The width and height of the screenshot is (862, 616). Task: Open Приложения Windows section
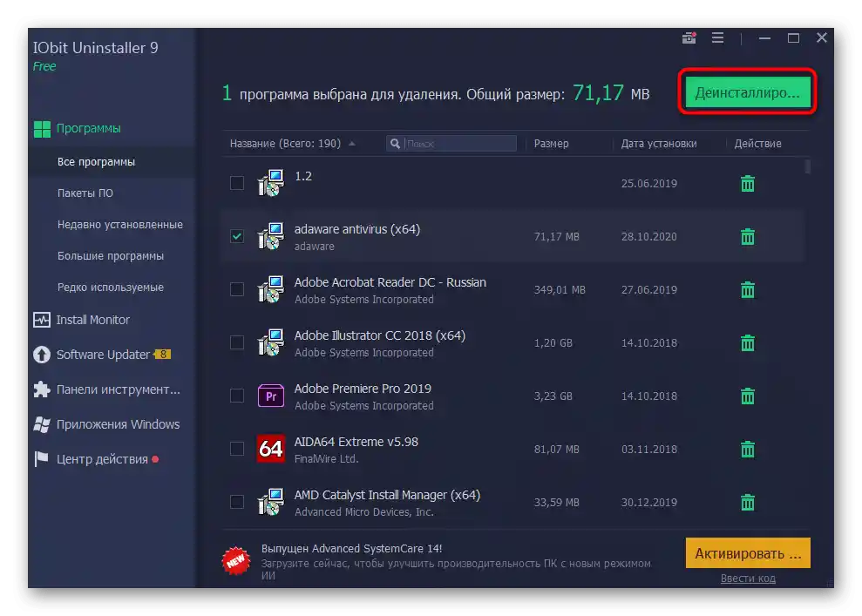[118, 424]
